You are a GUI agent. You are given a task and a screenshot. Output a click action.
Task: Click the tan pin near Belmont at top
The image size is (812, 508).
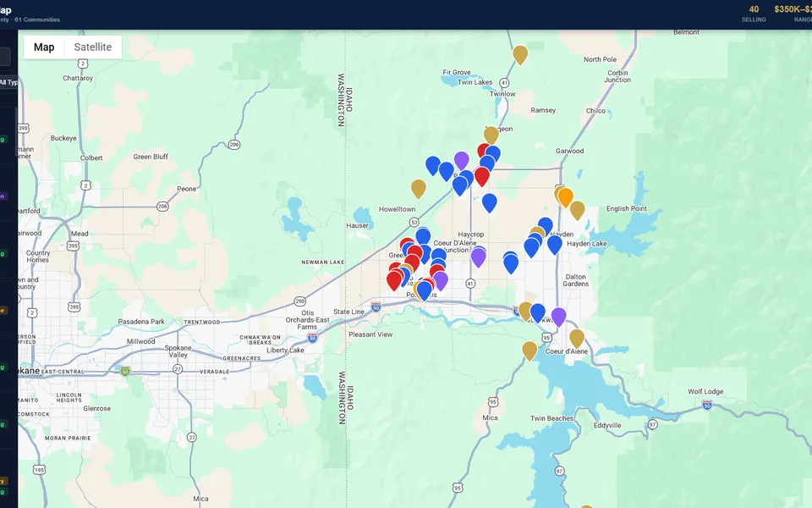click(x=520, y=55)
